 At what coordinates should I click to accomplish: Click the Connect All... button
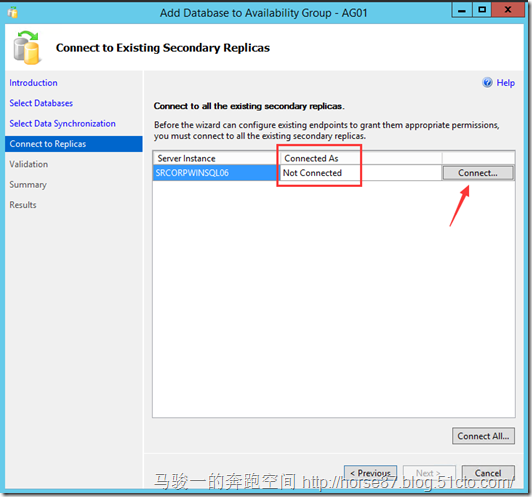coord(483,436)
